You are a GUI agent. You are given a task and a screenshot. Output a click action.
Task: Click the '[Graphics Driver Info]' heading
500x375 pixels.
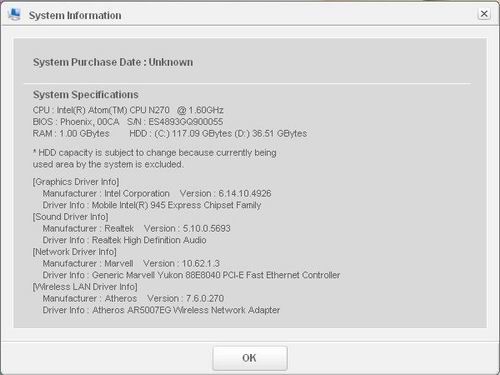tap(76, 182)
